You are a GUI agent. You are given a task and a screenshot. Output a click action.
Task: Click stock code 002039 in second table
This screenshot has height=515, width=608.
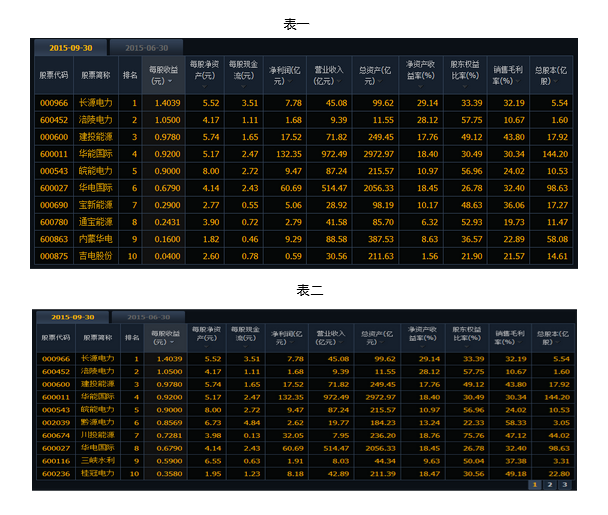(x=54, y=423)
